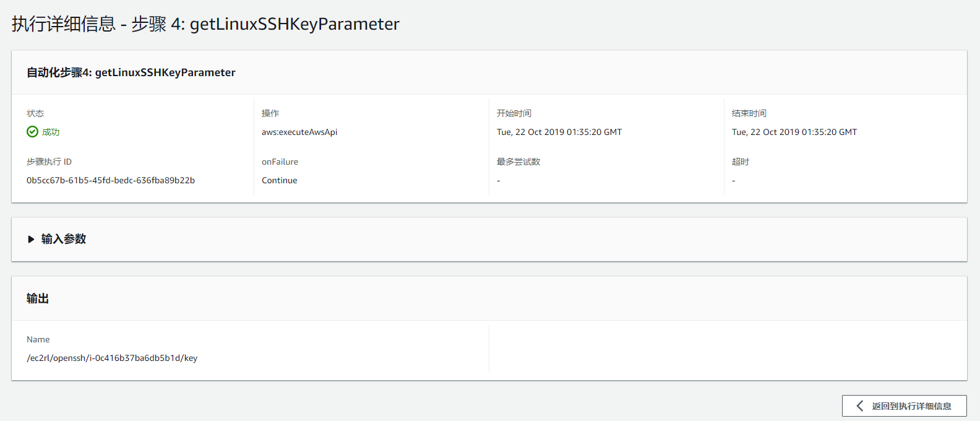Click the 输出 section header
The image size is (980, 421).
(38, 298)
